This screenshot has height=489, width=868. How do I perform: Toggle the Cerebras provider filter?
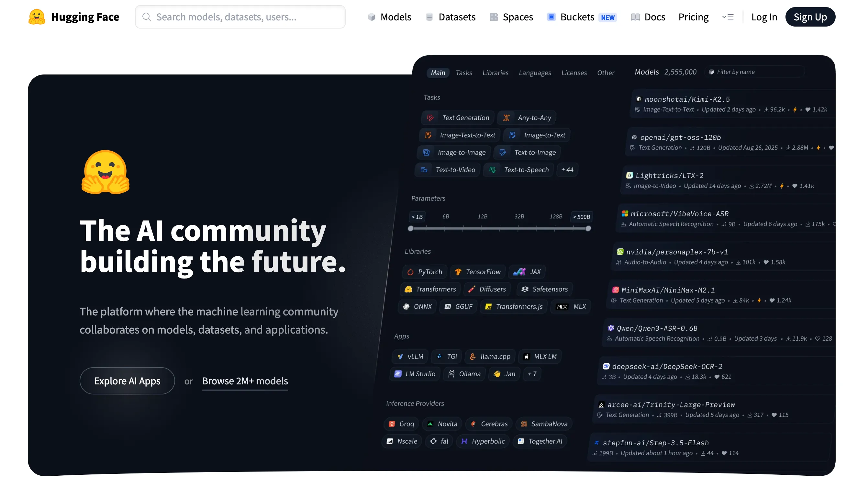point(489,424)
